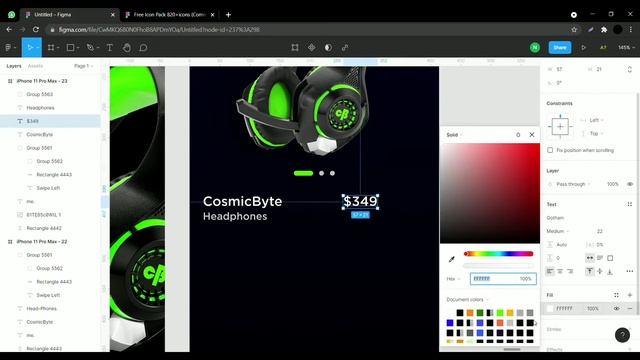Align text right

570,271
